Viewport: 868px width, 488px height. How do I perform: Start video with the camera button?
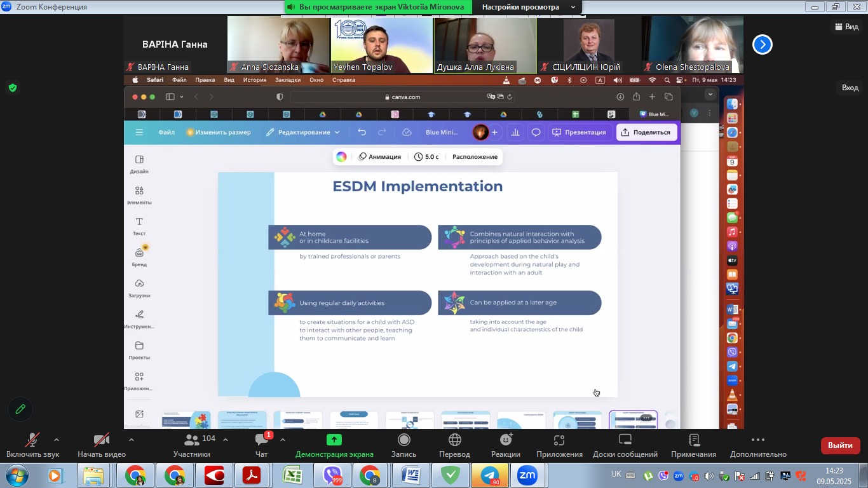(x=102, y=445)
